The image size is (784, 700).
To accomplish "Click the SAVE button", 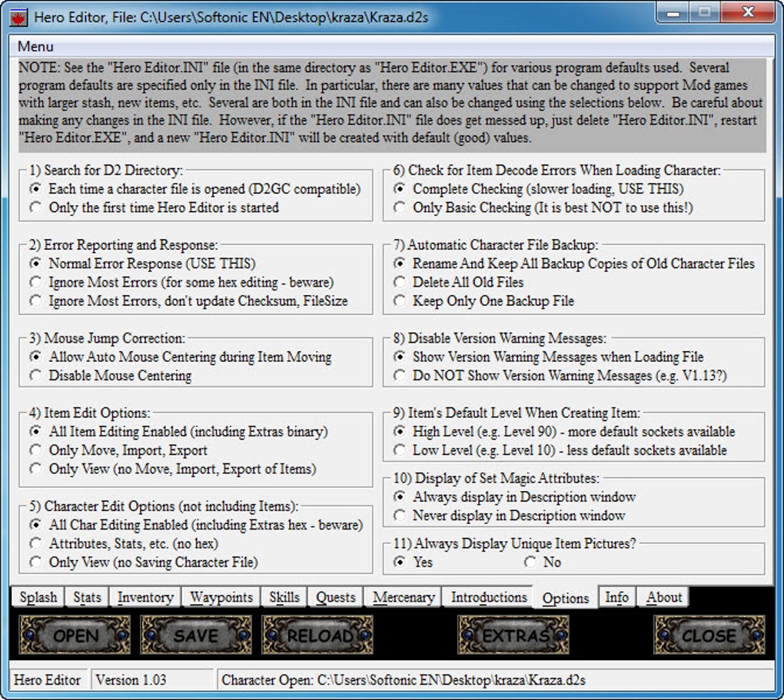I will tap(196, 635).
